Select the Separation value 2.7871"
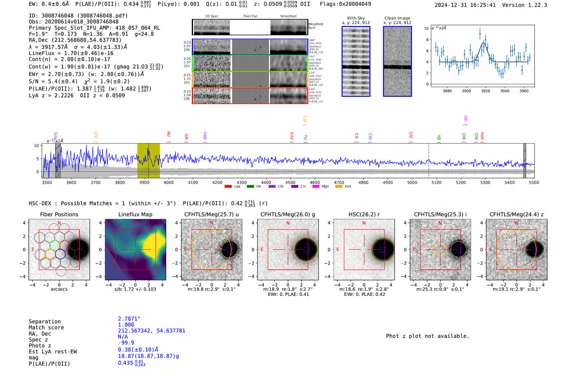 point(129,319)
